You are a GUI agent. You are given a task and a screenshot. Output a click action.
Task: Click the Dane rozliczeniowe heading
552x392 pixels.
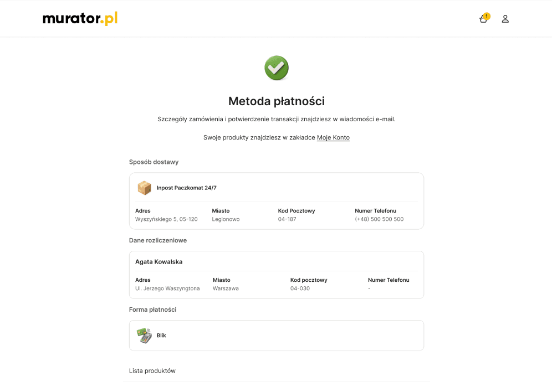158,240
